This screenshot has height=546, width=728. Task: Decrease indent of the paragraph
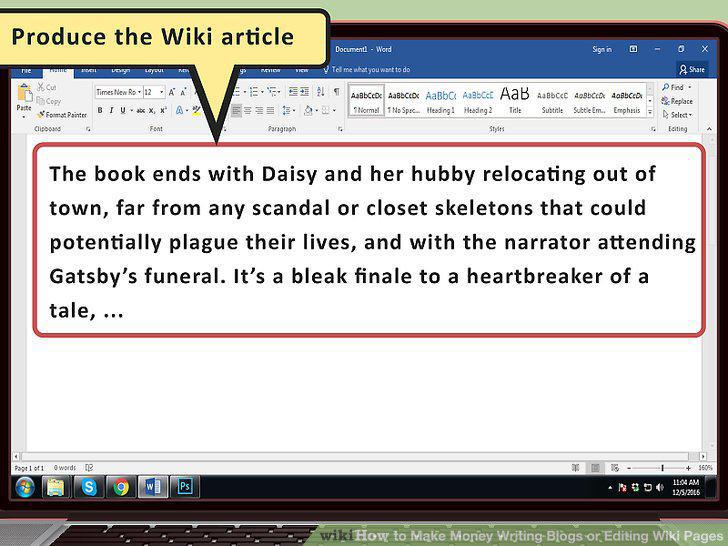click(x=293, y=91)
